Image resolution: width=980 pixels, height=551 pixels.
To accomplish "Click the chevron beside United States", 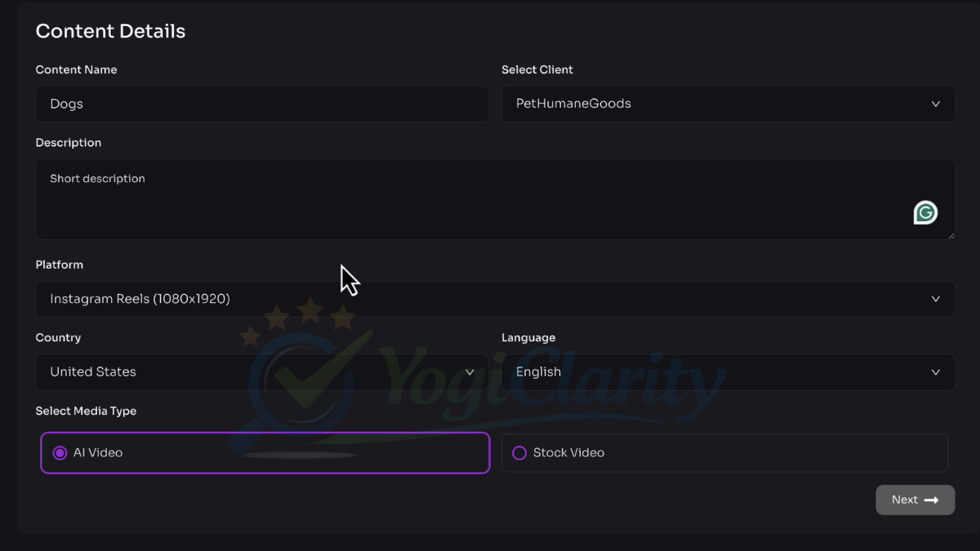I will coord(470,372).
